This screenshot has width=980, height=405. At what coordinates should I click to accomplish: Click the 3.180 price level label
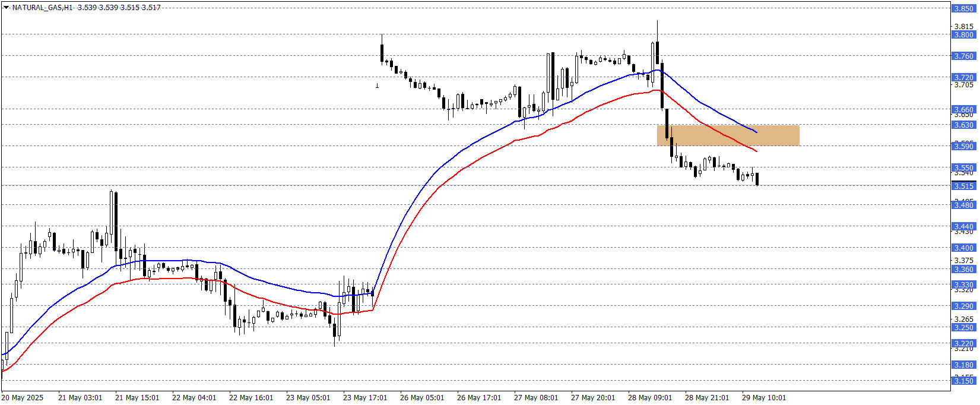pyautogui.click(x=963, y=365)
